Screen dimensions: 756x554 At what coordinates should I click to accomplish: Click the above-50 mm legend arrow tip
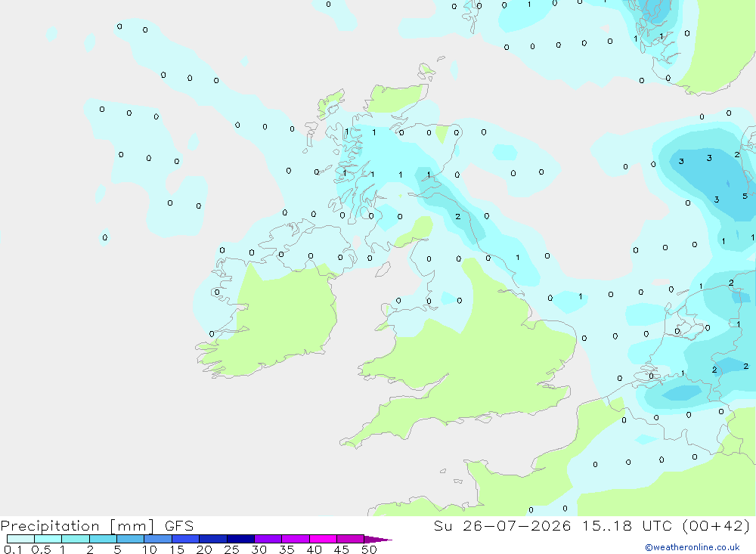pos(379,540)
